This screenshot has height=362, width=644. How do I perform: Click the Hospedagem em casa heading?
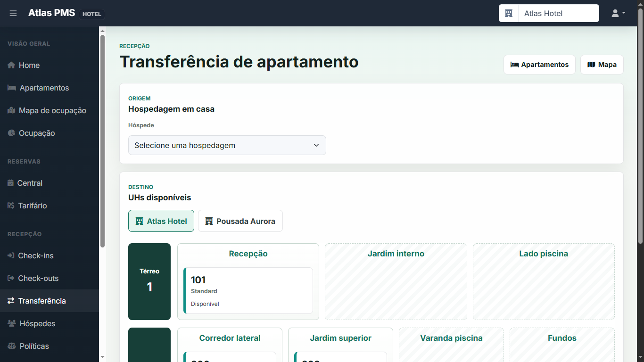[x=171, y=109]
